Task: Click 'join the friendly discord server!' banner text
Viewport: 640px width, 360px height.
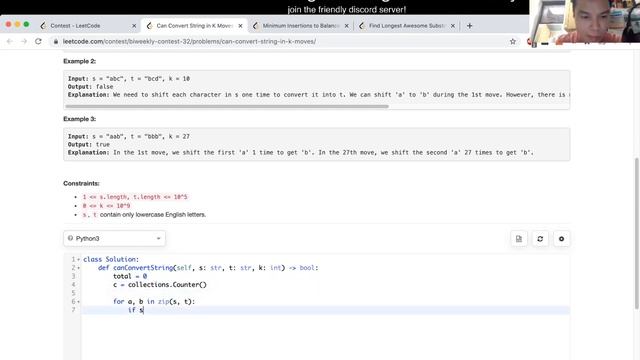Action: (x=347, y=9)
